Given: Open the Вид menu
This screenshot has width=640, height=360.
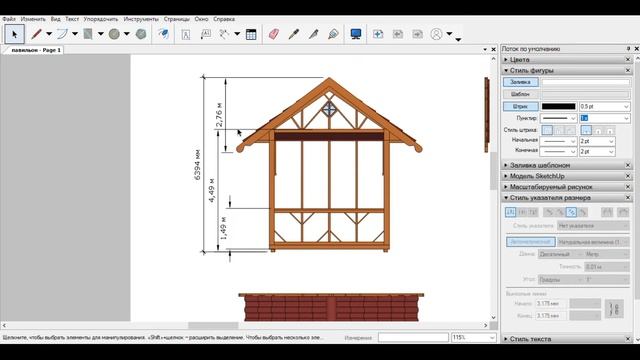Looking at the screenshot, I should (56, 19).
